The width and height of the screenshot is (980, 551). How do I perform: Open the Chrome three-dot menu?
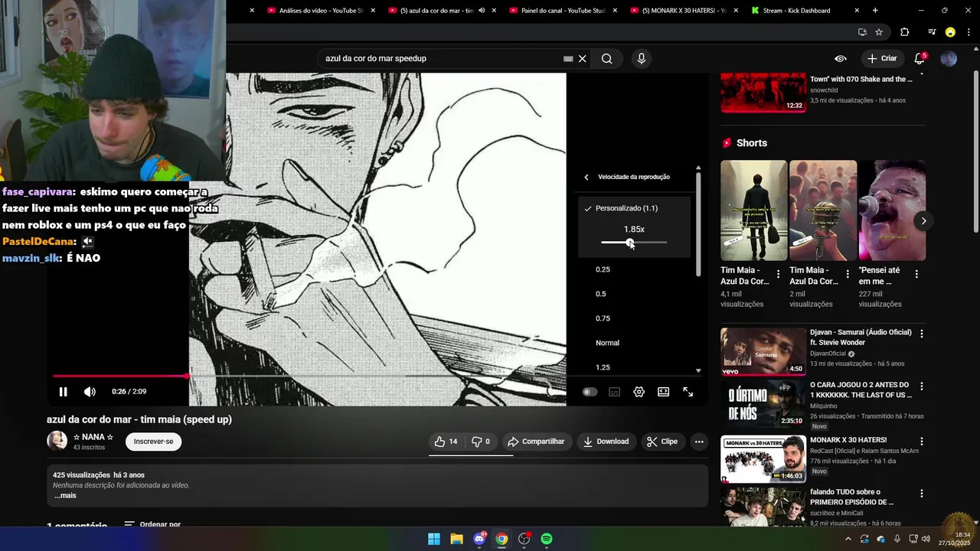[967, 32]
